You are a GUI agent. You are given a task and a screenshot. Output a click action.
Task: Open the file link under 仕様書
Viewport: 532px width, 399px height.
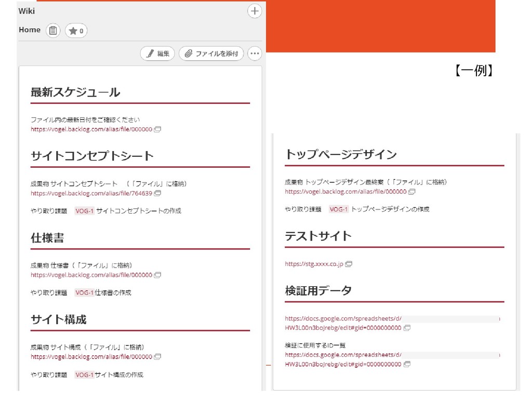pyautogui.click(x=91, y=275)
